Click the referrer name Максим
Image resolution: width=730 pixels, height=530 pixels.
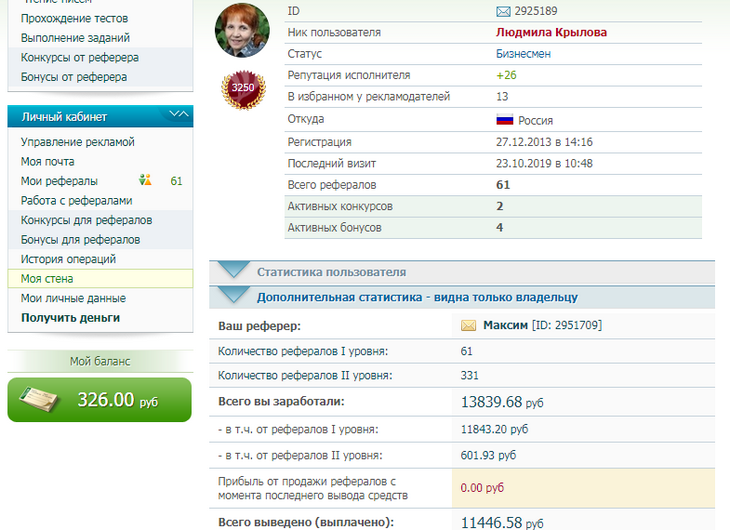[x=505, y=326]
